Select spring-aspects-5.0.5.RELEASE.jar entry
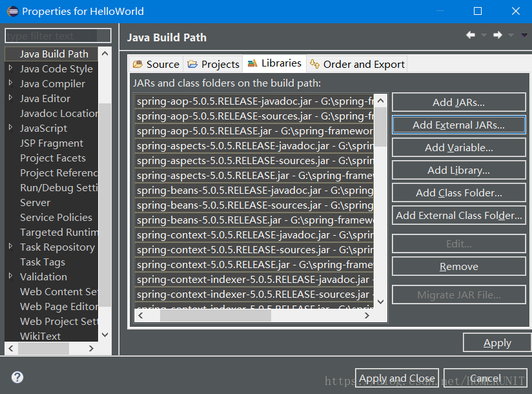This screenshot has width=532, height=394. click(254, 176)
